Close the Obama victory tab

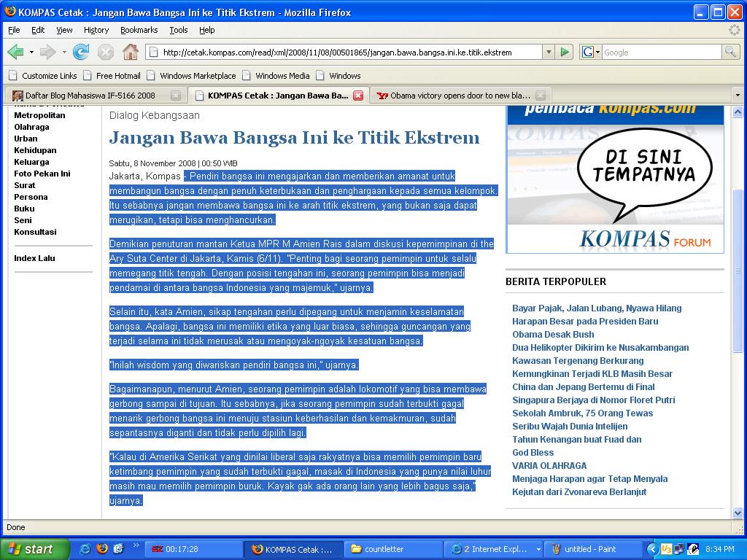[x=541, y=96]
